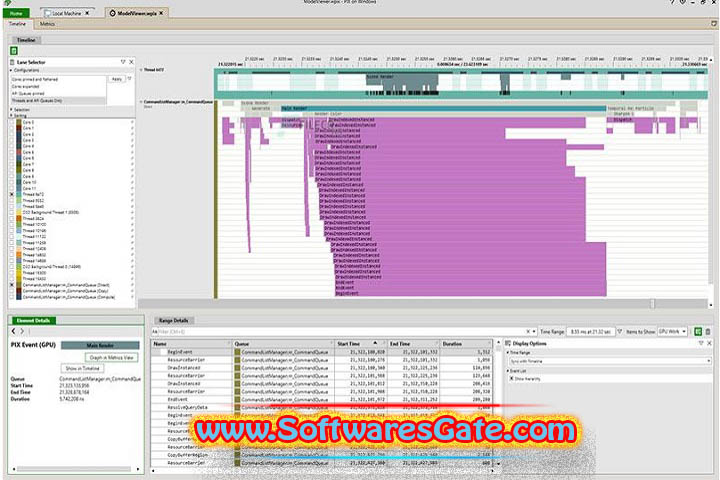
Task: Click the Main Render event label in Element Details
Action: coord(100,345)
